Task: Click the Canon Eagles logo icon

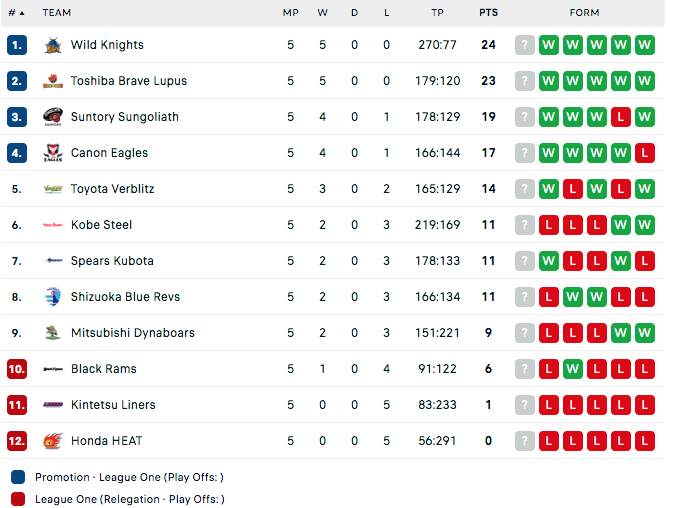Action: coord(53,153)
